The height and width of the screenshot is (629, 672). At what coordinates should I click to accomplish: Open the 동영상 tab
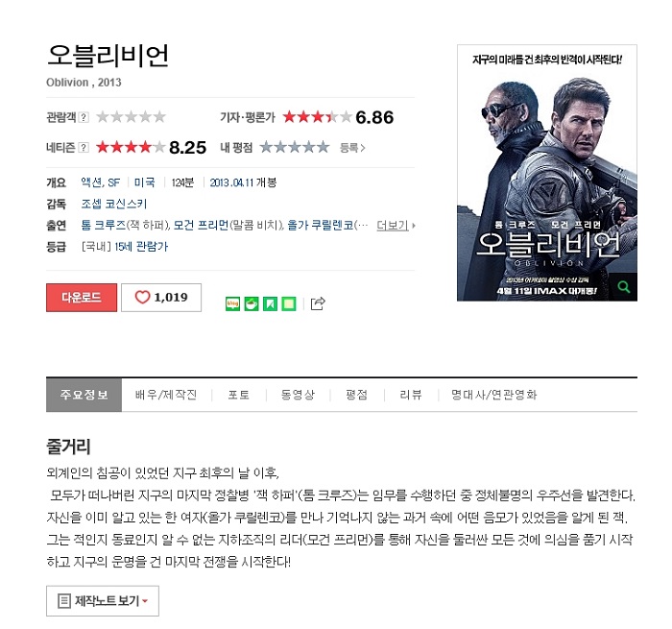[x=298, y=395]
